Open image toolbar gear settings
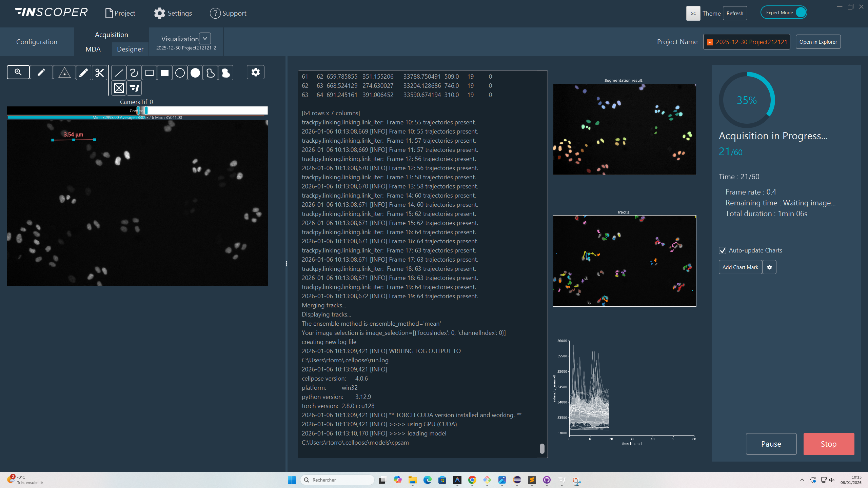Screen dimensions: 868x488 tap(256, 72)
